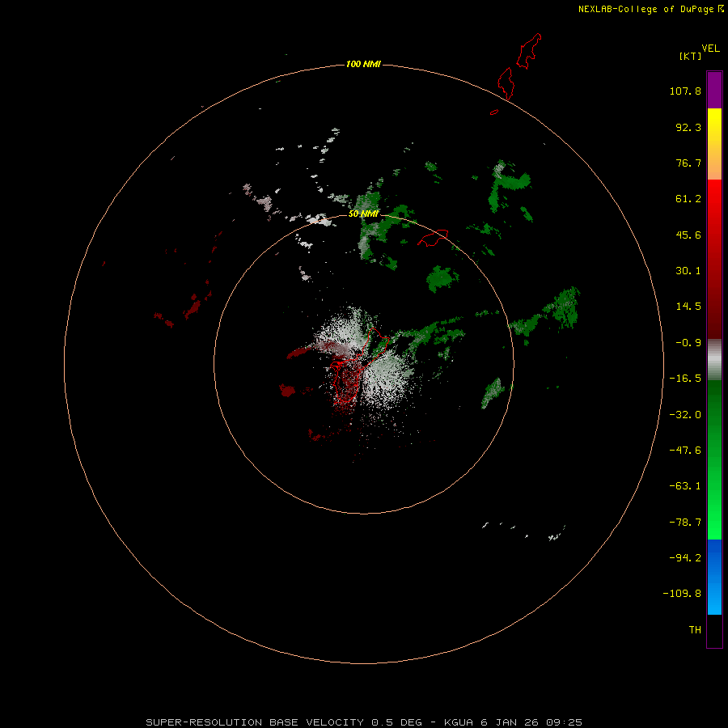The width and height of the screenshot is (728, 728).
Task: Click the 50 NMI range ring label
Action: [363, 214]
